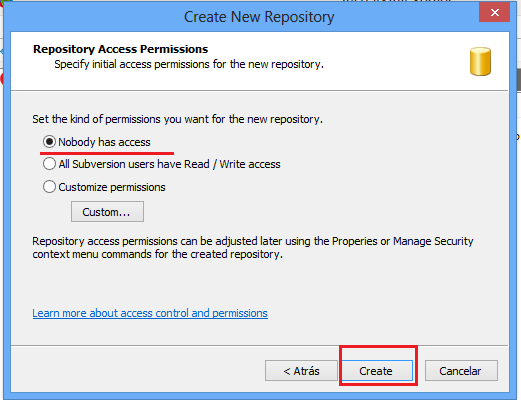Go back with the < Atrás button
Screen dimensions: 521x400
pos(301,371)
